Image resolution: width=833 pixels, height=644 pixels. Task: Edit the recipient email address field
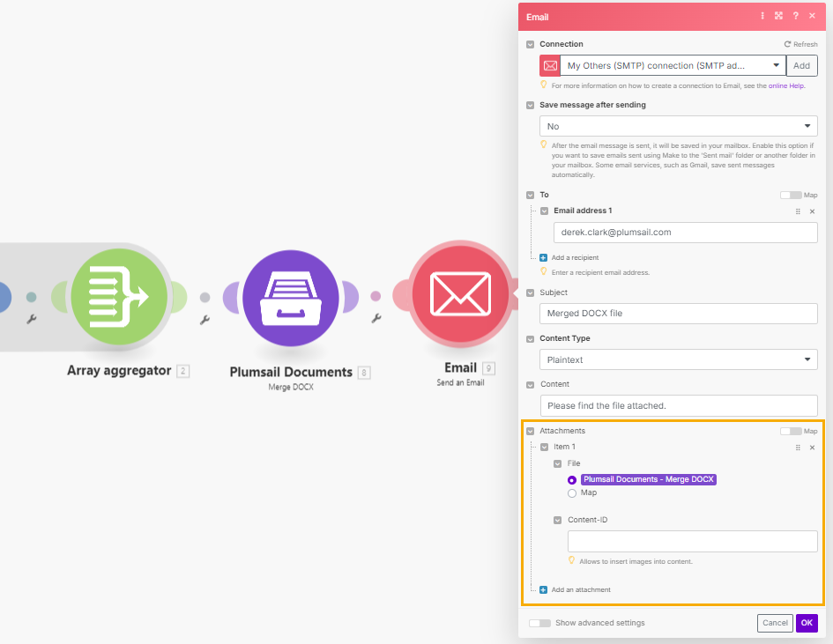coord(685,233)
